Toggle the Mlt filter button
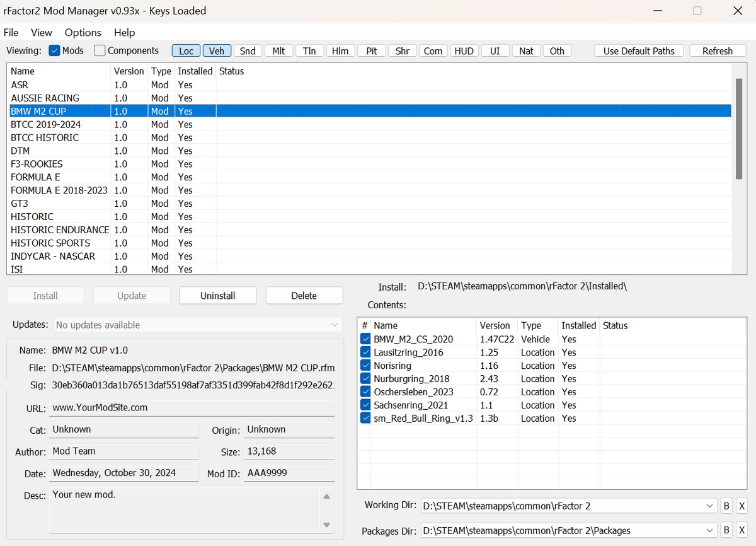Screen dimensions: 756x546 coord(278,51)
